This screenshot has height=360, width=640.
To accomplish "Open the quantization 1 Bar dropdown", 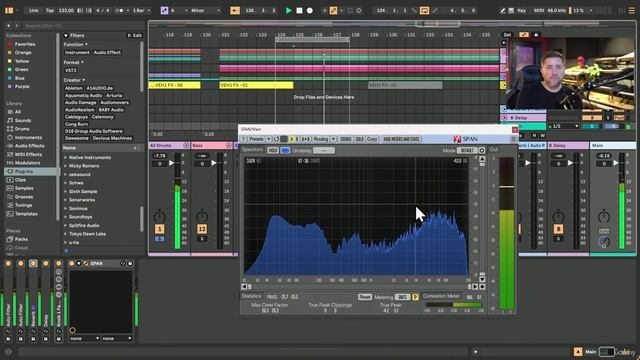I will click(x=142, y=11).
